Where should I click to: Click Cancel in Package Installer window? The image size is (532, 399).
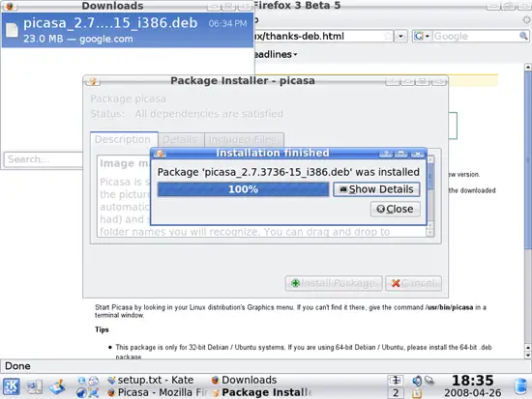click(413, 283)
